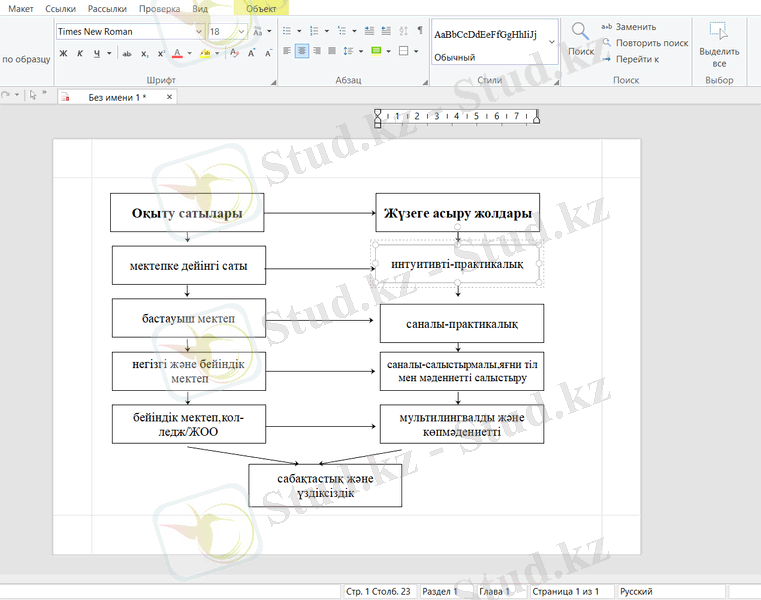
Task: Click Выделить все button
Action: (x=719, y=45)
